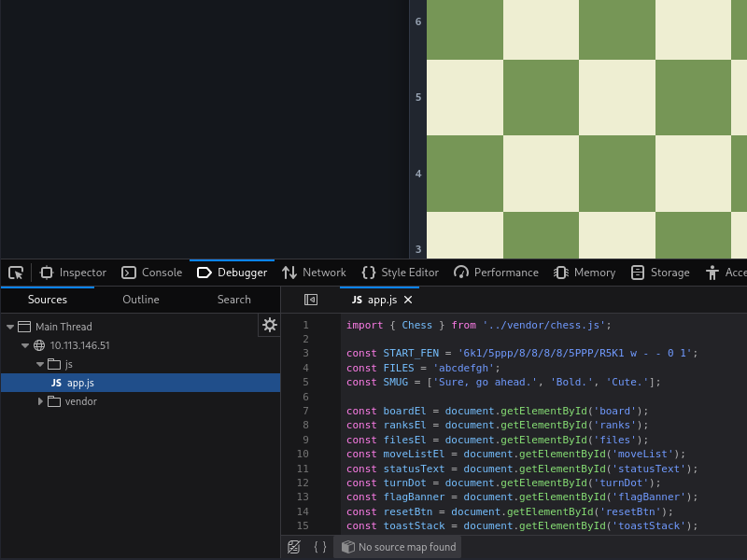Toggle source blackboxing icon in editor footer
Image resolution: width=747 pixels, height=560 pixels.
coord(294,547)
